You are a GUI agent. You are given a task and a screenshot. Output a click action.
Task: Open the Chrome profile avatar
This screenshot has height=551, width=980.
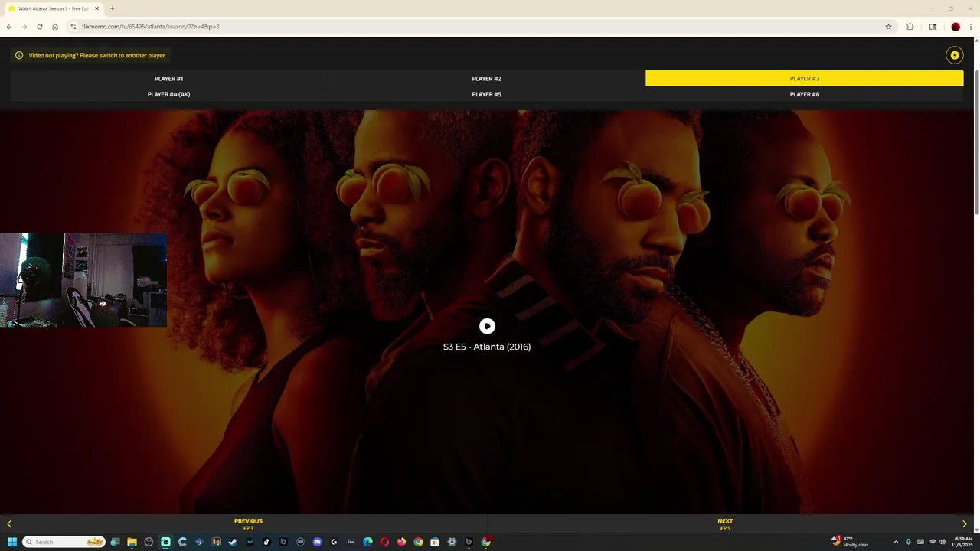pyautogui.click(x=955, y=27)
